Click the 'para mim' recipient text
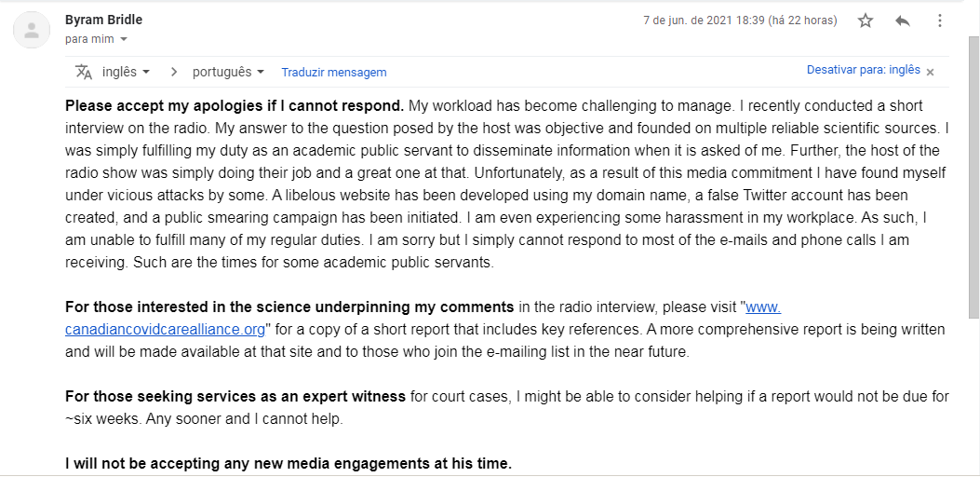This screenshot has height=477, width=980. [89, 39]
